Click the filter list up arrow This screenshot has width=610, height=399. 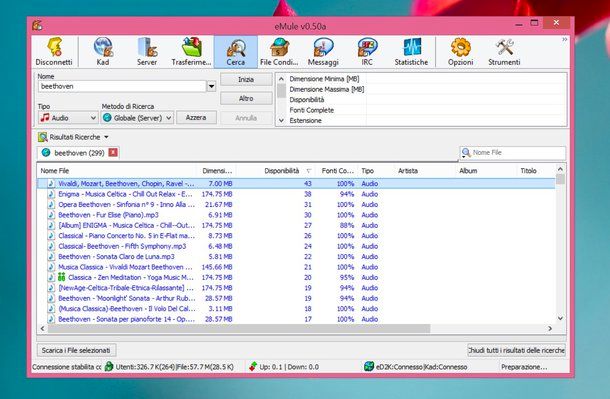tap(281, 79)
